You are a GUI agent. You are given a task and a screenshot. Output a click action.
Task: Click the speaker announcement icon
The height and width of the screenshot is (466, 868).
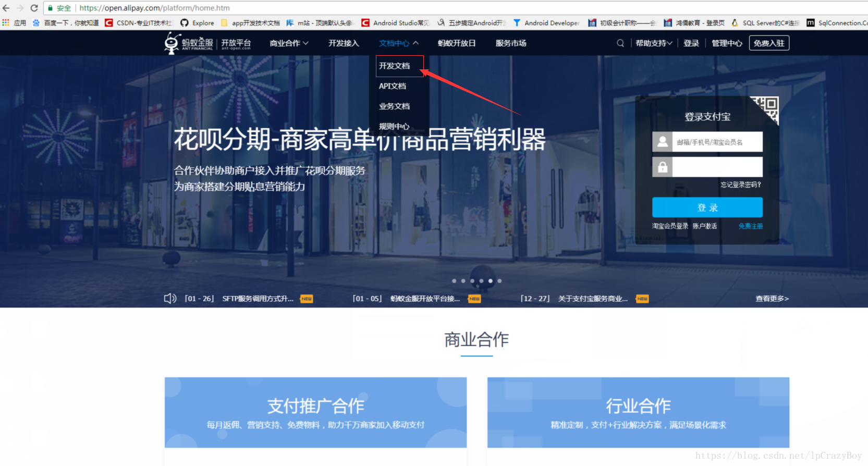tap(170, 298)
